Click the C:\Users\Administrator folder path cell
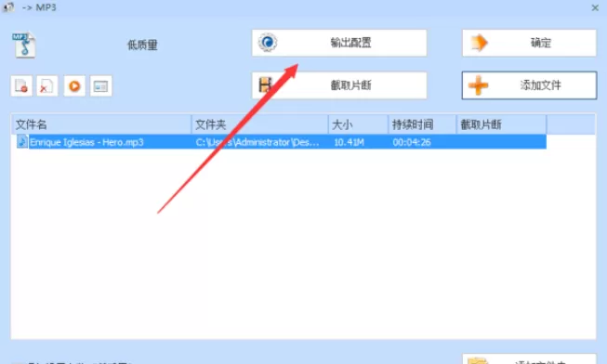607x364 pixels. pyautogui.click(x=257, y=142)
